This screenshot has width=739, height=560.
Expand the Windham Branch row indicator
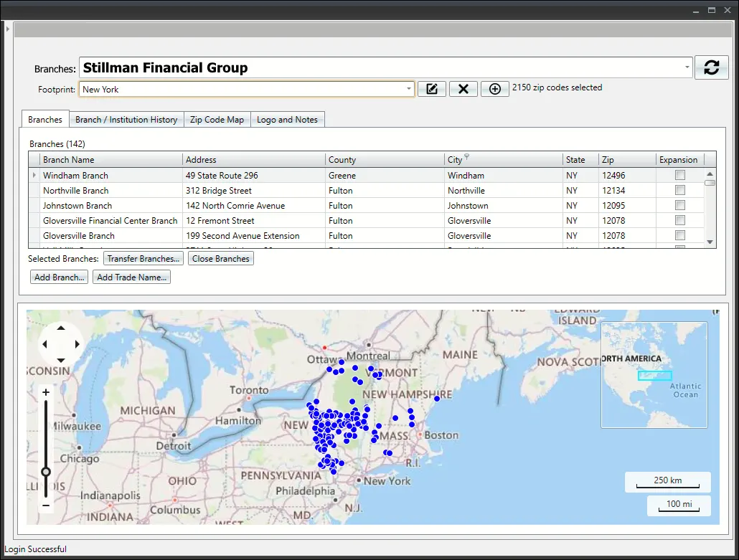pyautogui.click(x=34, y=175)
